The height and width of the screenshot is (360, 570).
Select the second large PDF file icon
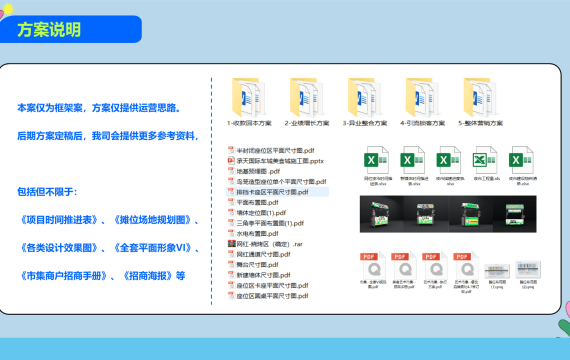click(404, 265)
